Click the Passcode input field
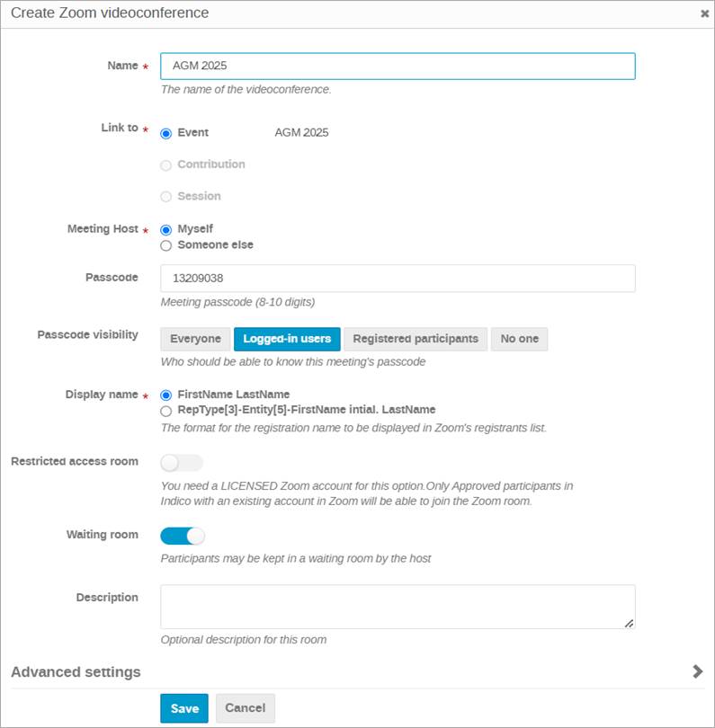The image size is (715, 728). tap(398, 279)
